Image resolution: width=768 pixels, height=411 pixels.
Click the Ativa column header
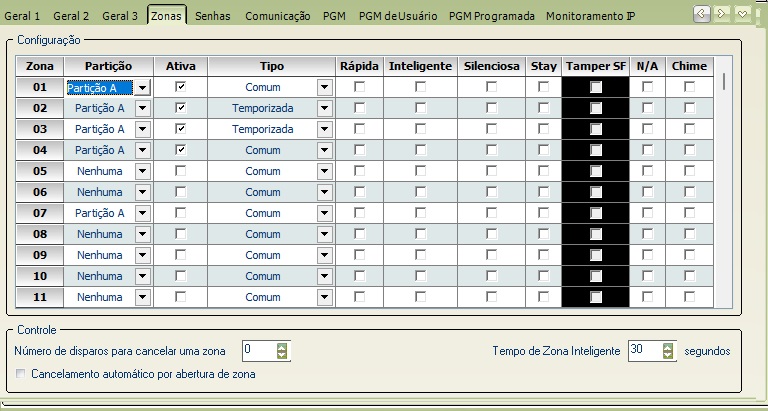coord(181,66)
